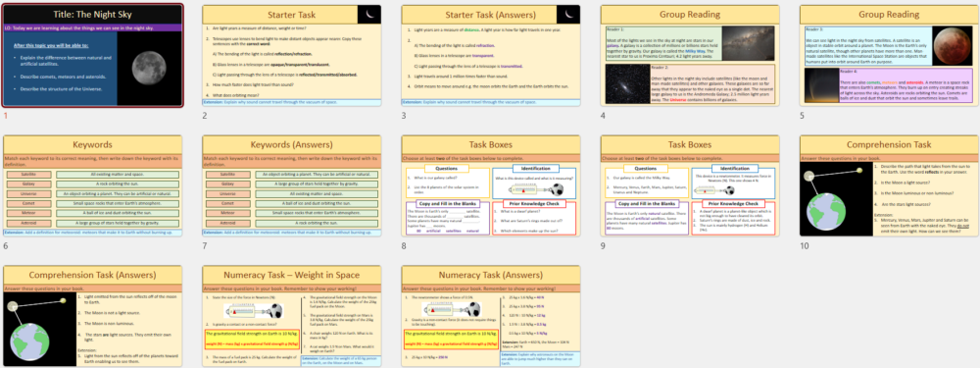This screenshot has width=980, height=368.
Task: Click slide number 3 under Starter Task answers
Action: click(405, 116)
